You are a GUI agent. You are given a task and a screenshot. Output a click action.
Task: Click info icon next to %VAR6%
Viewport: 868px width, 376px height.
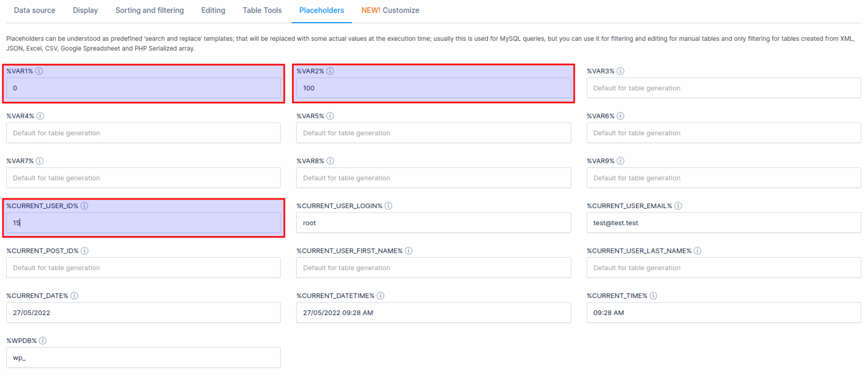point(620,116)
